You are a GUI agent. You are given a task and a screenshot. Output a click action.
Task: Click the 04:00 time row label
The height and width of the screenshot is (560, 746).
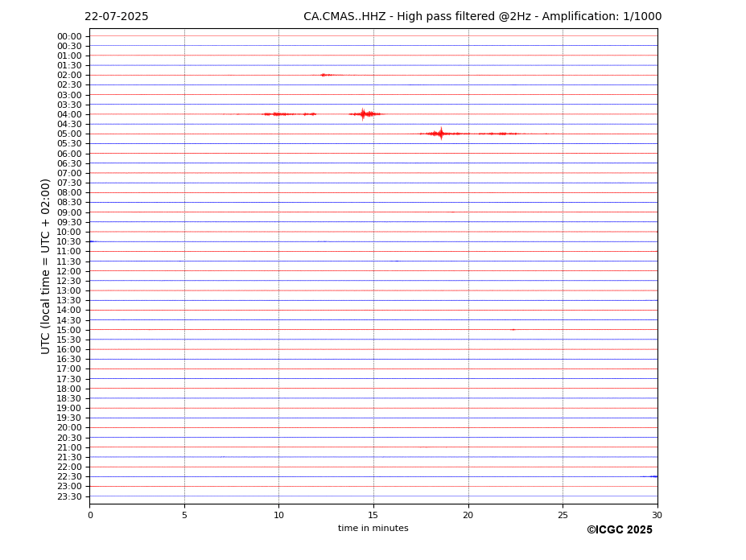click(x=69, y=115)
